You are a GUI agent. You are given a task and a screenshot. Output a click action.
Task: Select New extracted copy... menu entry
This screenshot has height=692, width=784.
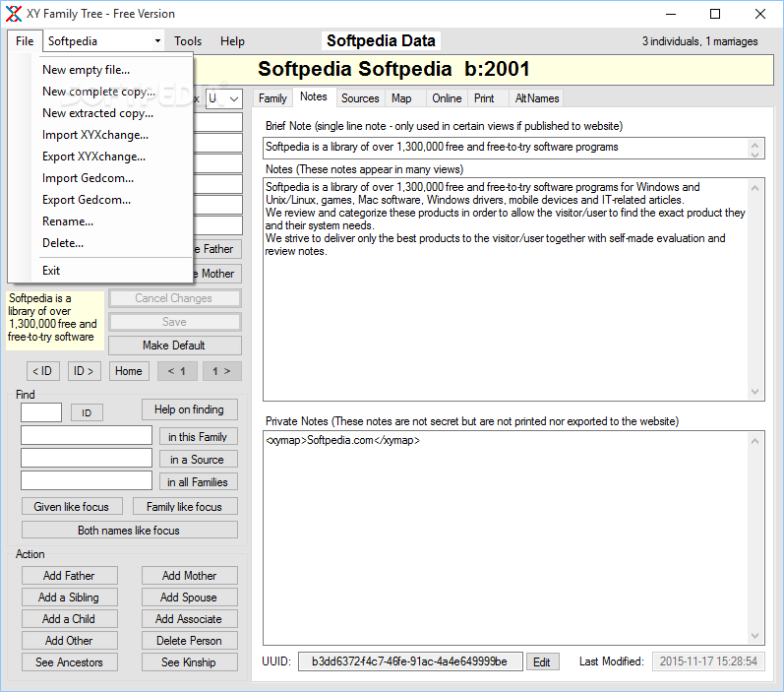(98, 113)
